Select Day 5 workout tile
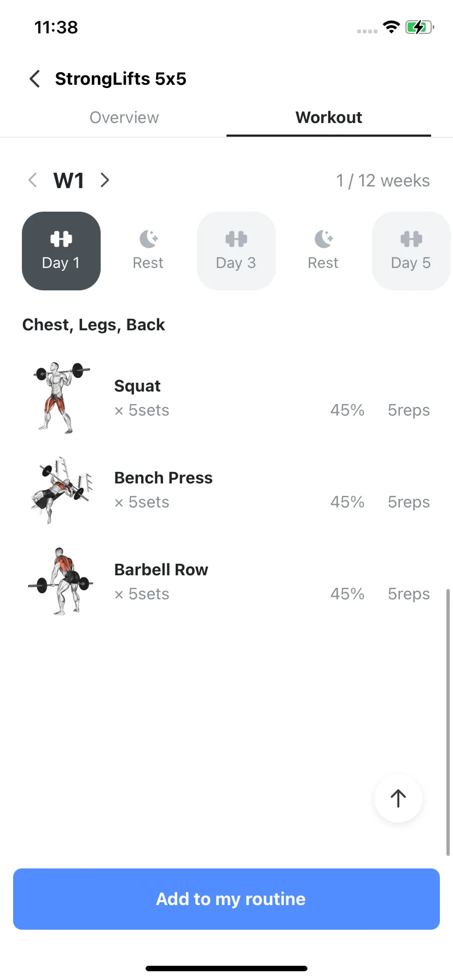The width and height of the screenshot is (453, 980). [411, 251]
